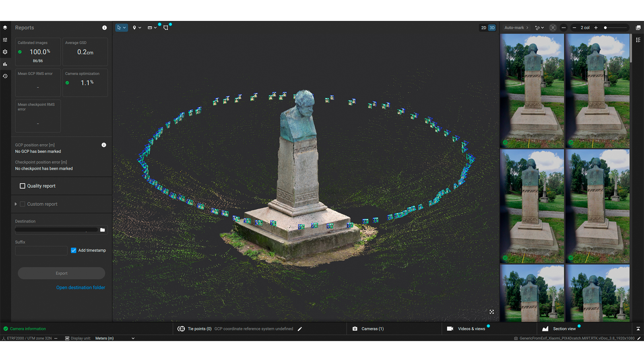Open more options ellipsis in image panel
Viewport: 644px width, 362px height.
coord(563,28)
